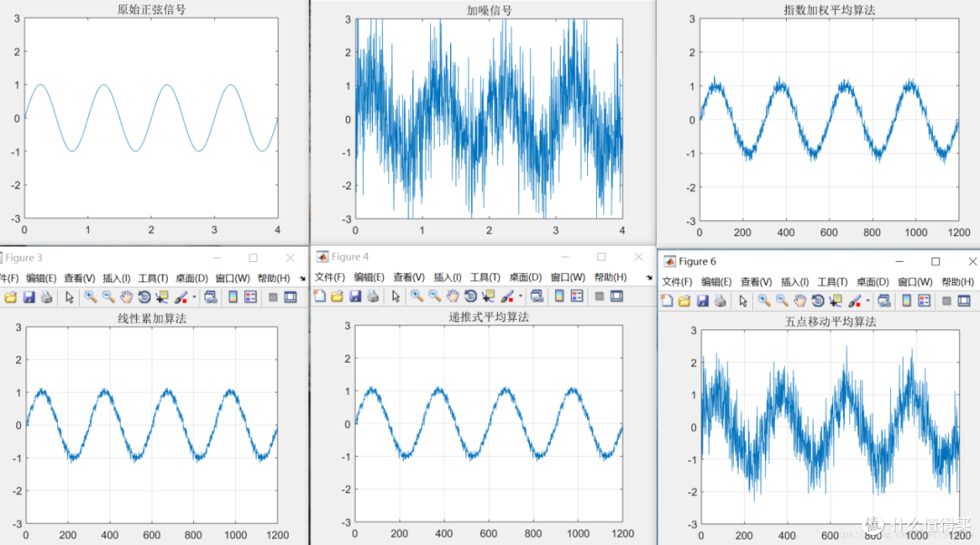This screenshot has width=980, height=545.
Task: Activate Zoom Out tool in Figure 4
Action: [435, 296]
